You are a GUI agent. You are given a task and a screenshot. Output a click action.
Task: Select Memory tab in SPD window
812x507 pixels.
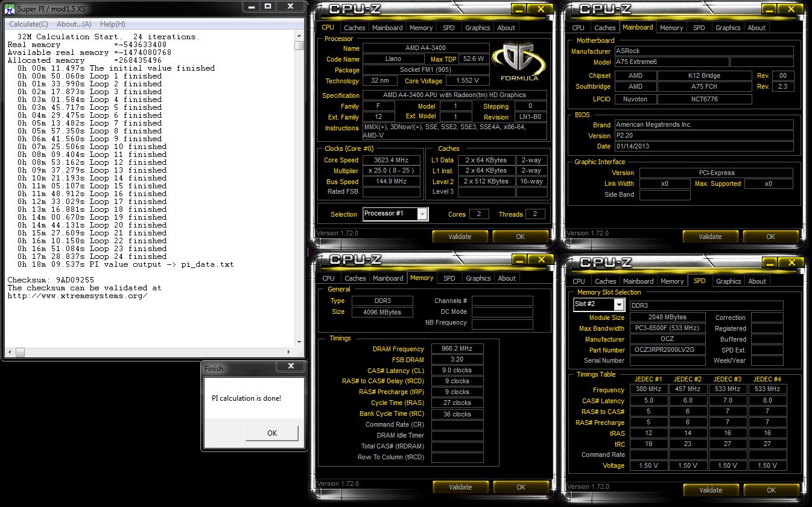672,281
